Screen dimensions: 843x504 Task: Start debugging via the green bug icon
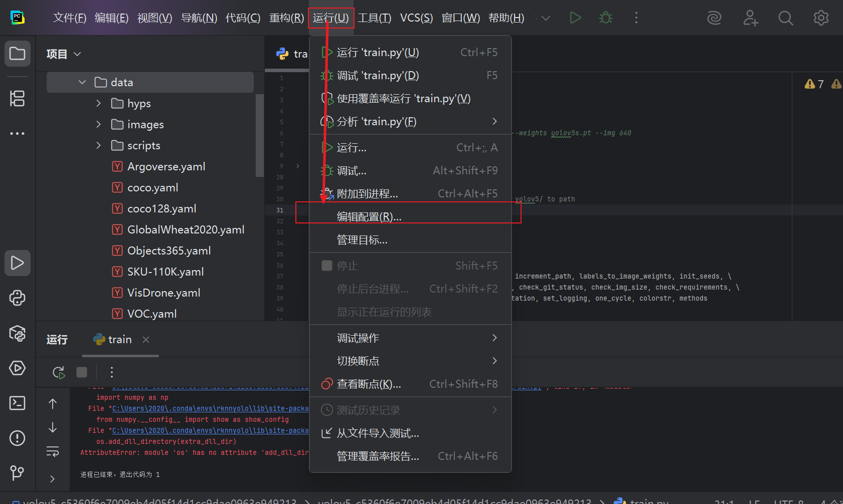605,18
